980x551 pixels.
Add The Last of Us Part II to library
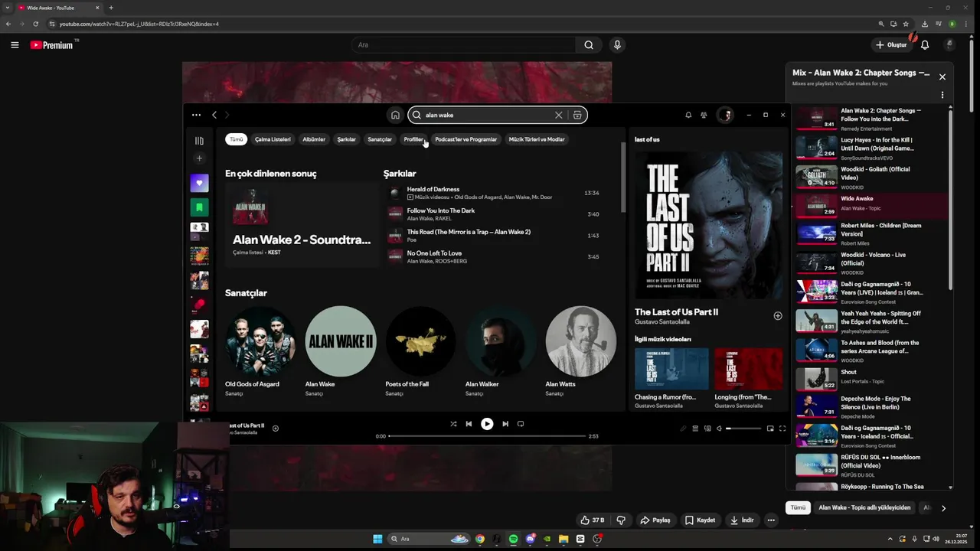tap(778, 315)
